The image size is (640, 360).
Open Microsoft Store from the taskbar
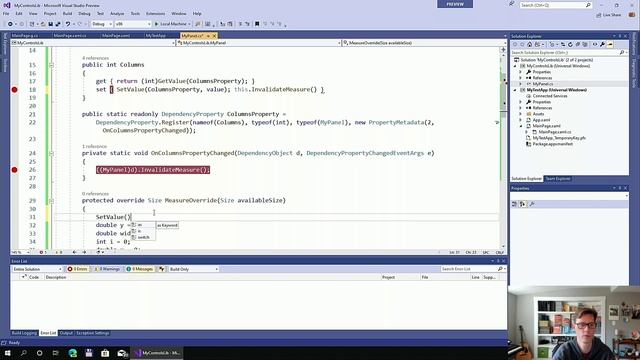(x=105, y=353)
